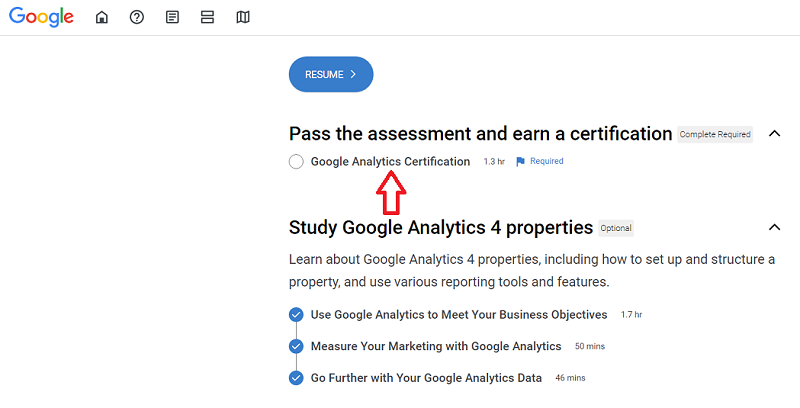Open the home icon in header
Screen dimensions: 800x408
click(102, 17)
